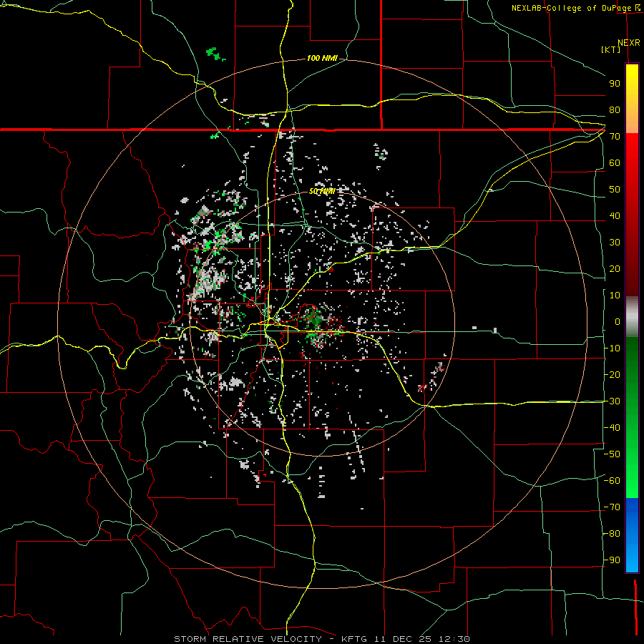Click the positive 30 scale label
This screenshot has height=644, width=644.
click(615, 243)
